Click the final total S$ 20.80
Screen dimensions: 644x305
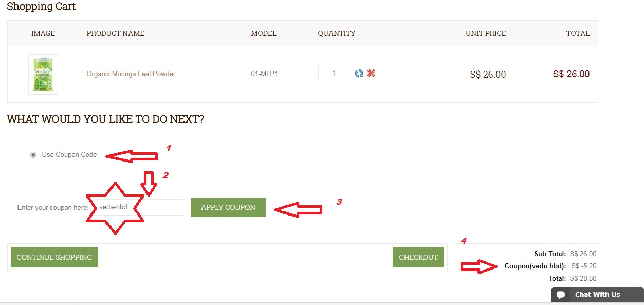tap(583, 279)
